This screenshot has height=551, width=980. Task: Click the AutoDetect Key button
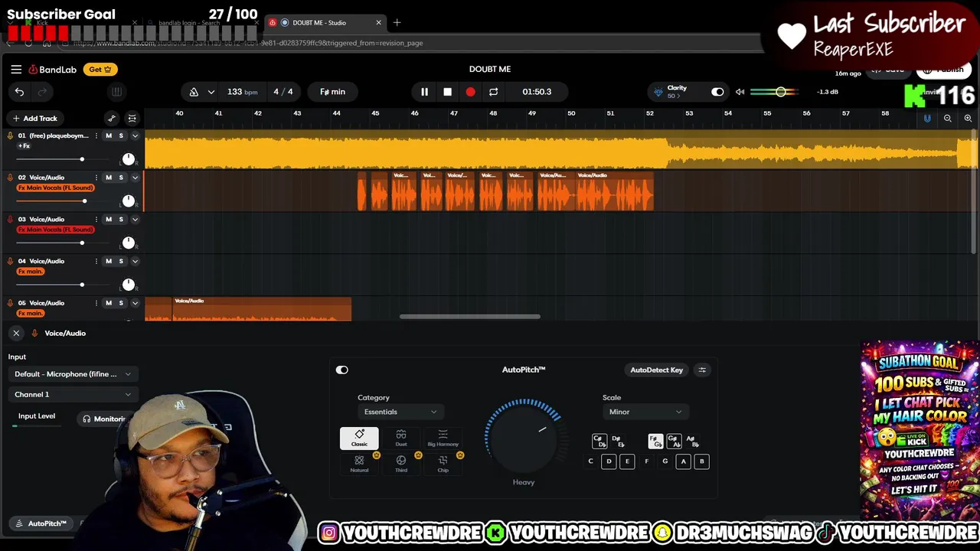click(x=656, y=370)
